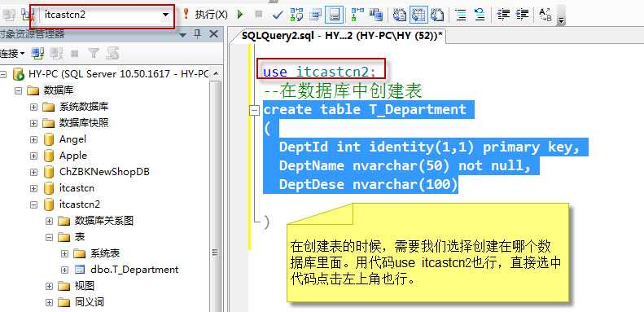Select the 视图 folder label
The width and height of the screenshot is (644, 312).
[x=85, y=286]
